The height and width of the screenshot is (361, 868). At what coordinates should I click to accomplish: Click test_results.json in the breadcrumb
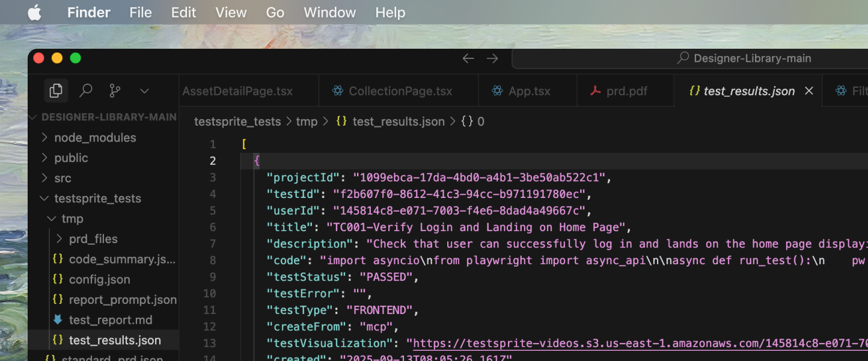[x=399, y=122]
